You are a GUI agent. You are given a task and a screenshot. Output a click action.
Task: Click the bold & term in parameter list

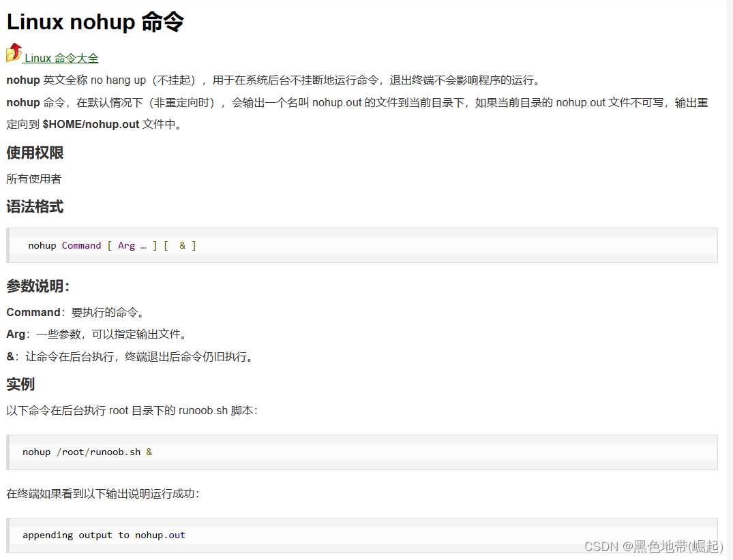click(10, 356)
